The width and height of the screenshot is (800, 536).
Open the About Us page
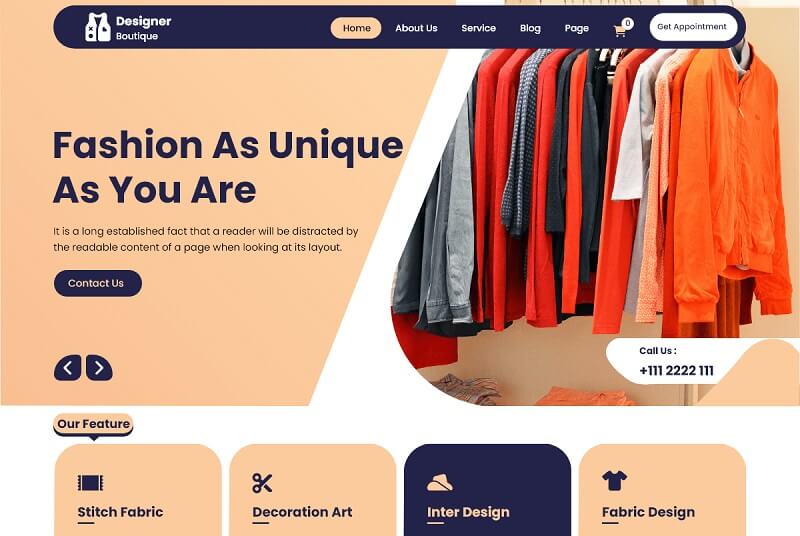click(416, 28)
